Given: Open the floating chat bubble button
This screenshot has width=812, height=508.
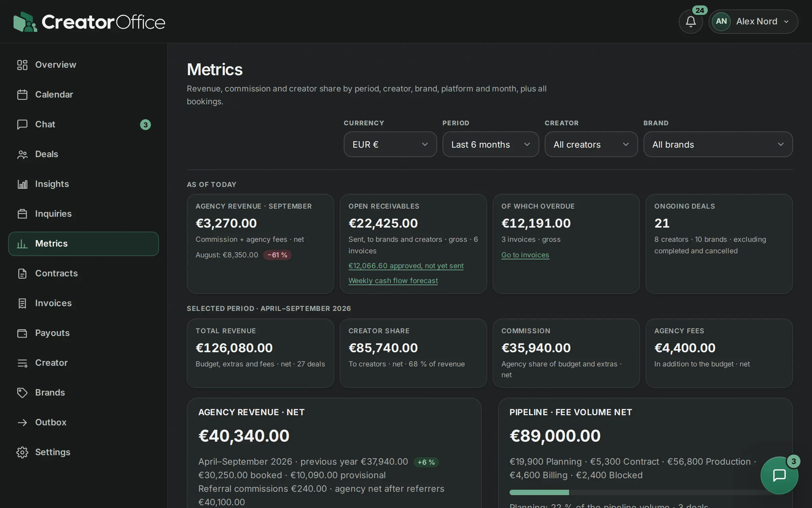Looking at the screenshot, I should 779,475.
